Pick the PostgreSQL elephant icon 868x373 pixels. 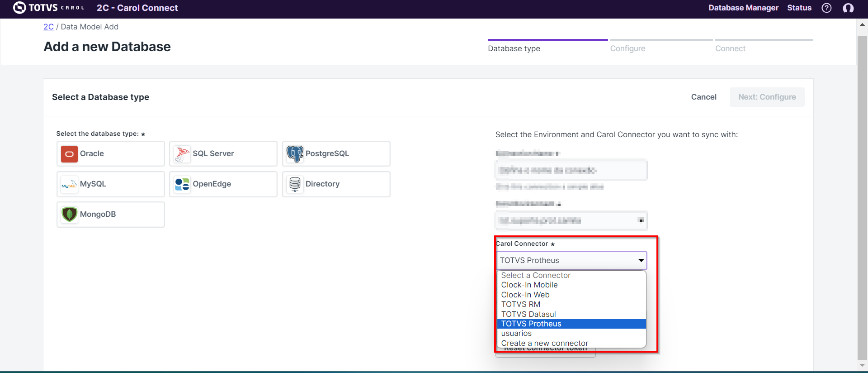295,154
